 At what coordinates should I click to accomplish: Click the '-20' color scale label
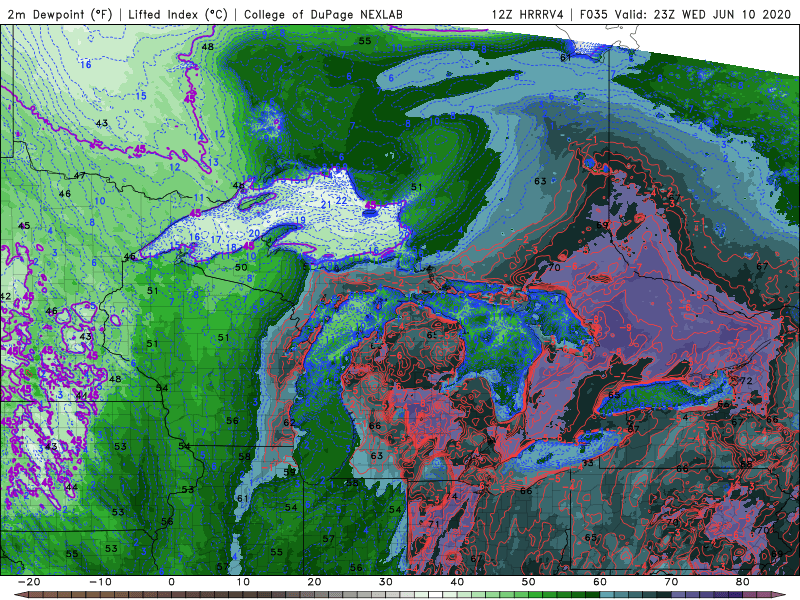(x=29, y=582)
